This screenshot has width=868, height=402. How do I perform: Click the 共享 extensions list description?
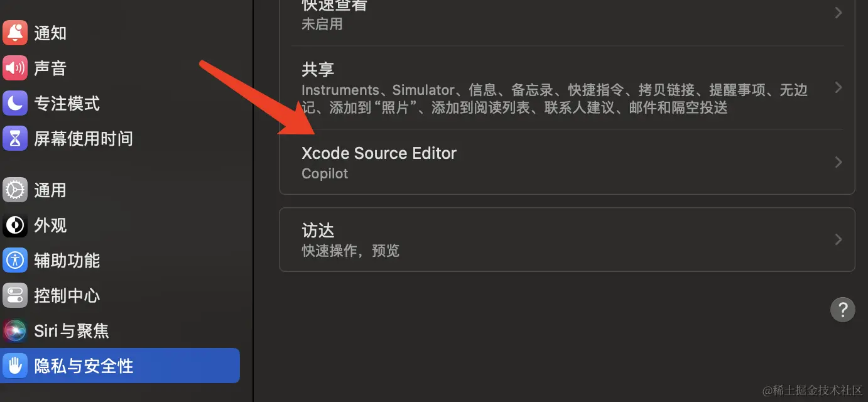click(x=554, y=99)
